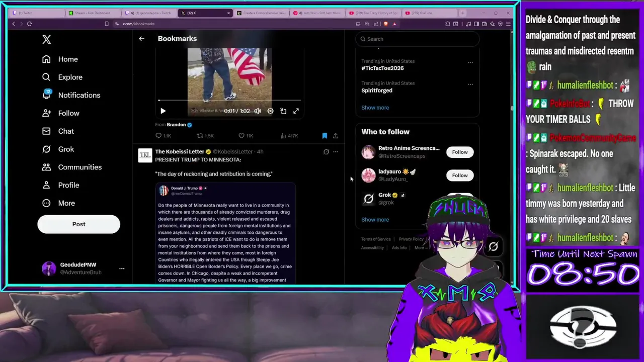Open Grok in the X sidebar
This screenshot has width=644, height=362.
point(58,149)
